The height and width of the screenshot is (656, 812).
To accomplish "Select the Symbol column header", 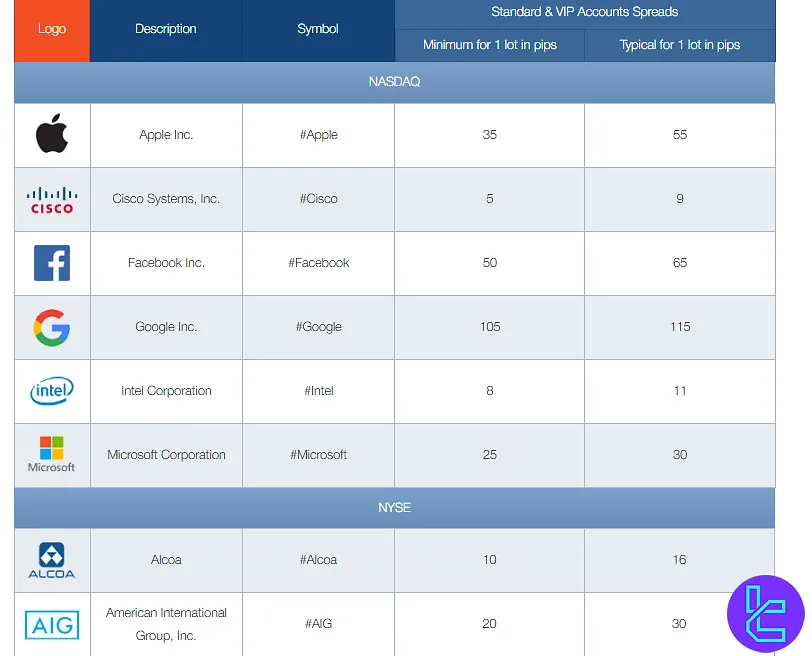I will click(x=318, y=29).
